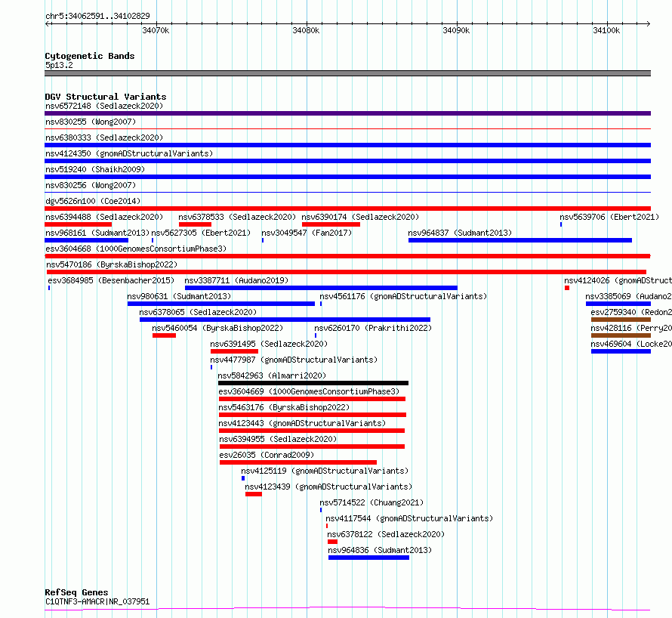Select esv3604669 (1000GenomesConsortiumPhase3) label
The image size is (672, 618).
coord(309,391)
